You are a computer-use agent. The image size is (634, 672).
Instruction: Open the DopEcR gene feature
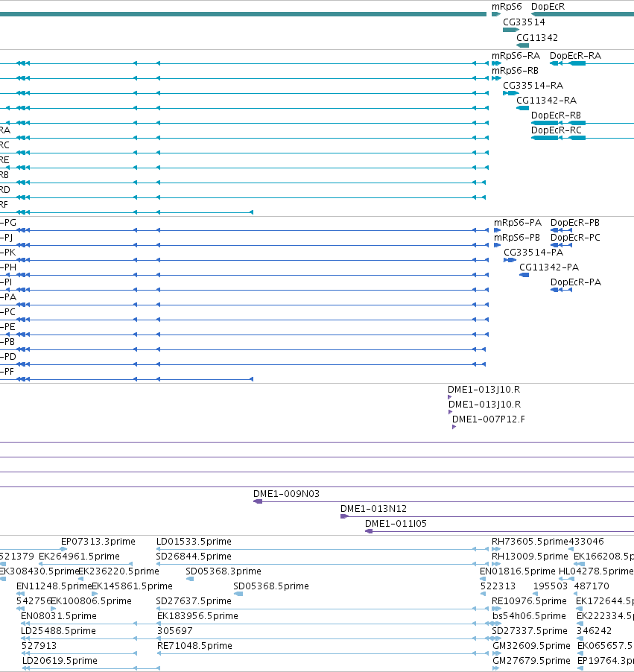(x=583, y=14)
